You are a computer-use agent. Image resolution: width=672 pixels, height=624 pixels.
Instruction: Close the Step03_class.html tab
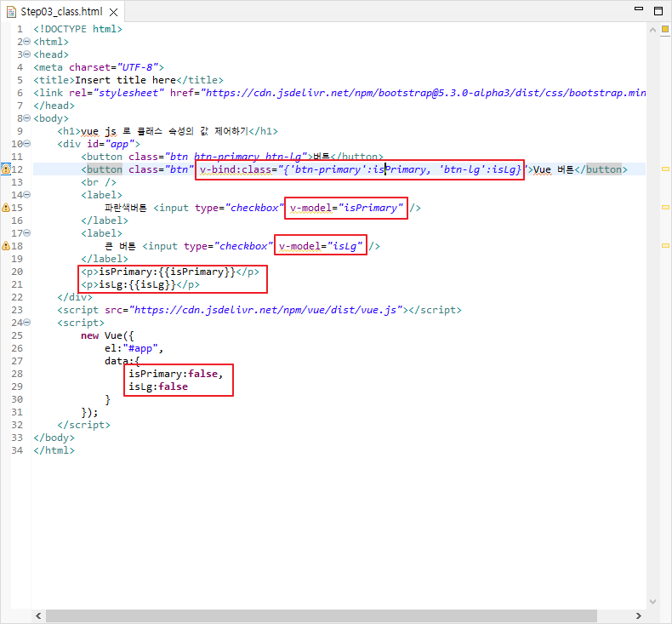coord(114,13)
